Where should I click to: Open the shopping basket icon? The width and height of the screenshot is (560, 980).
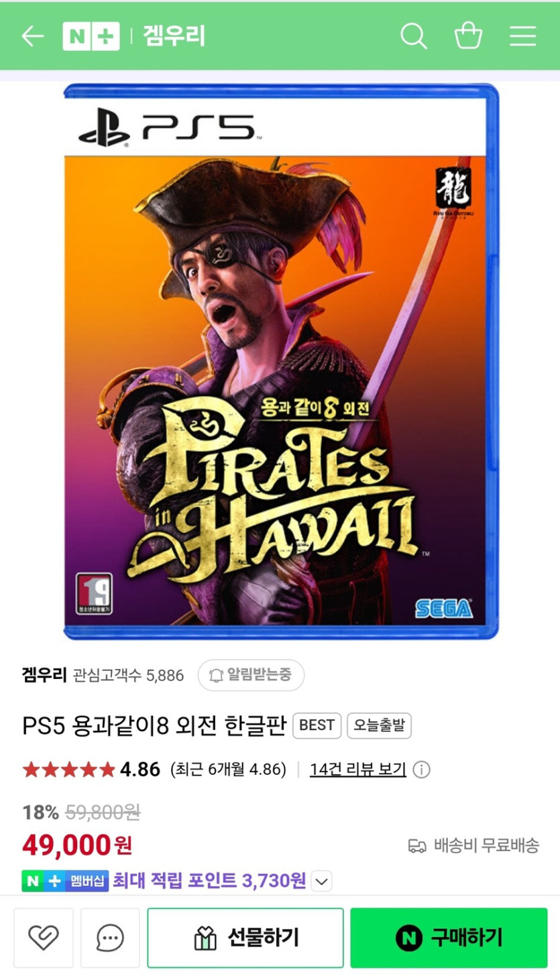coord(468,36)
